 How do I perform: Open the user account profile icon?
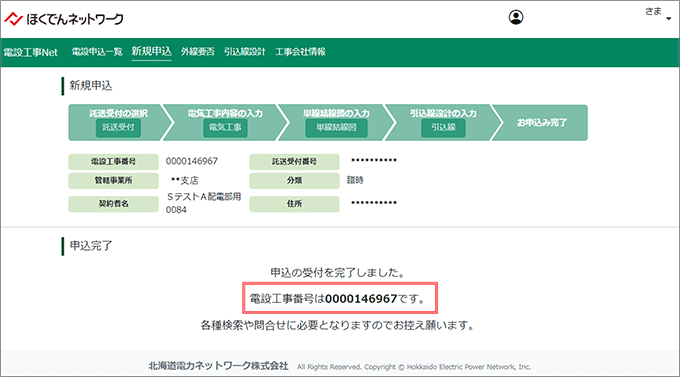click(516, 17)
